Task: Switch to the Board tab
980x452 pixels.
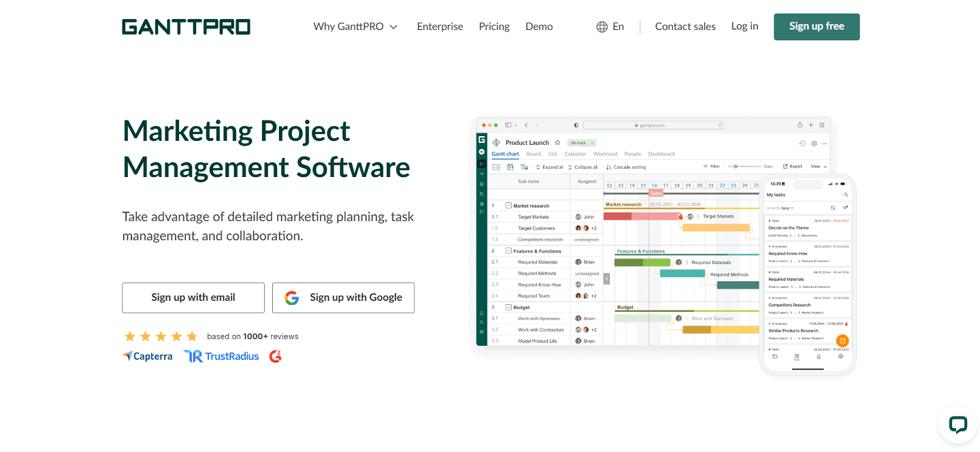Action: tap(534, 154)
